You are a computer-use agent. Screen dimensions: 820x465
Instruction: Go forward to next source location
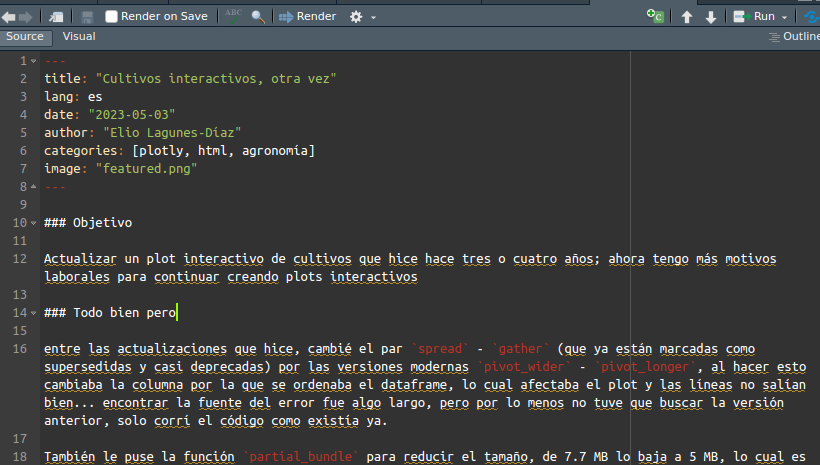(x=26, y=17)
